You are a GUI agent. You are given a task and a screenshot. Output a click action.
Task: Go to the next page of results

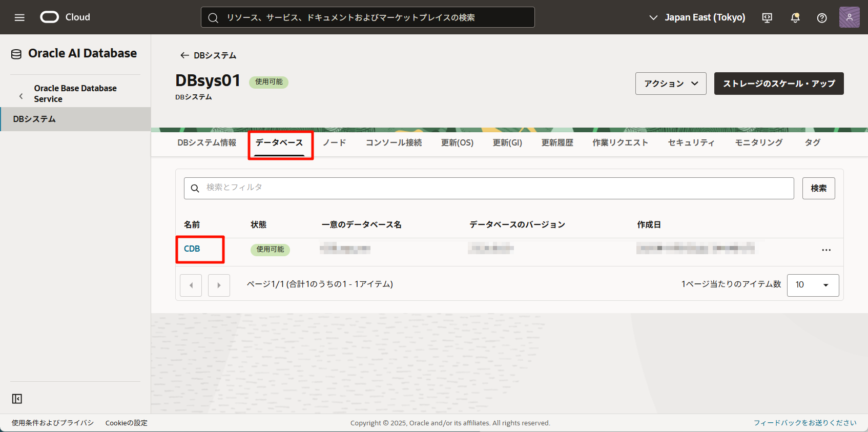pyautogui.click(x=219, y=285)
